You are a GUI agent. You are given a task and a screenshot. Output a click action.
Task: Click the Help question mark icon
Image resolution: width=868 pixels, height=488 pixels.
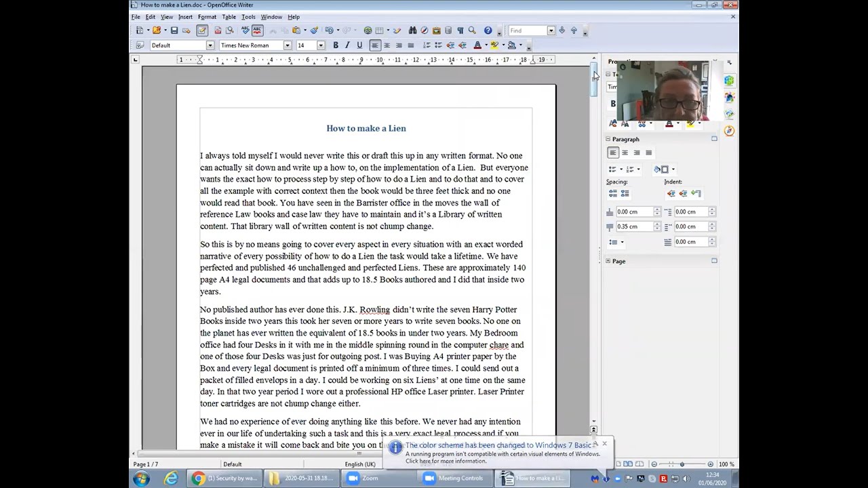click(x=488, y=30)
